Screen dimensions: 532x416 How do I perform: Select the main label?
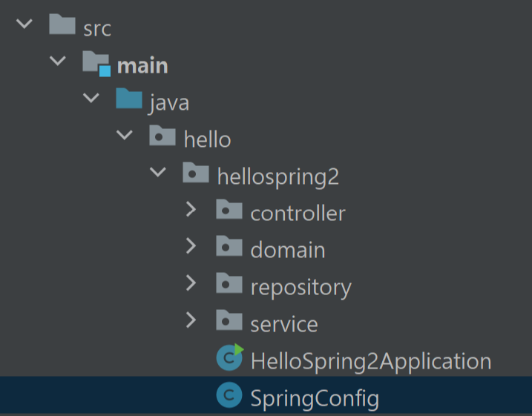[x=142, y=65]
